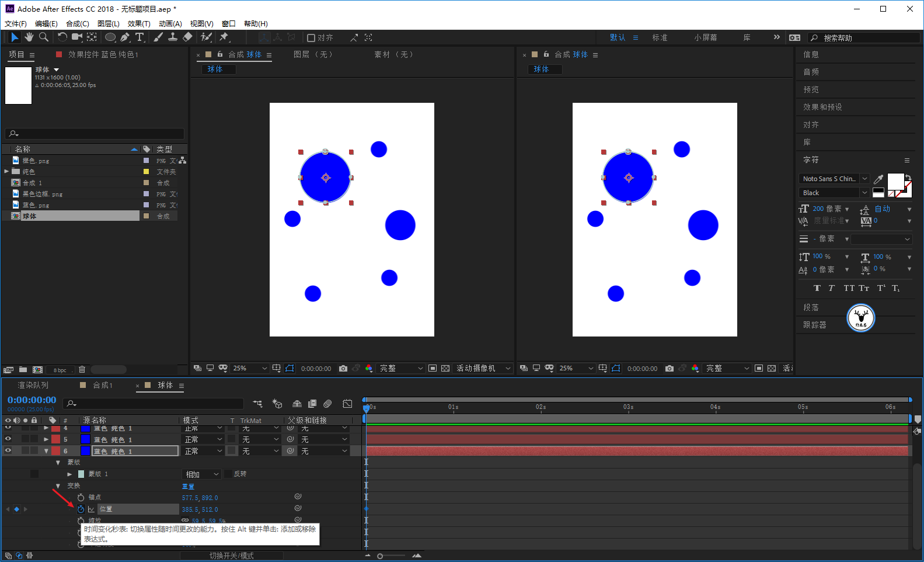Image resolution: width=924 pixels, height=562 pixels.
Task: Select the Puppet Pin tool
Action: coord(224,37)
